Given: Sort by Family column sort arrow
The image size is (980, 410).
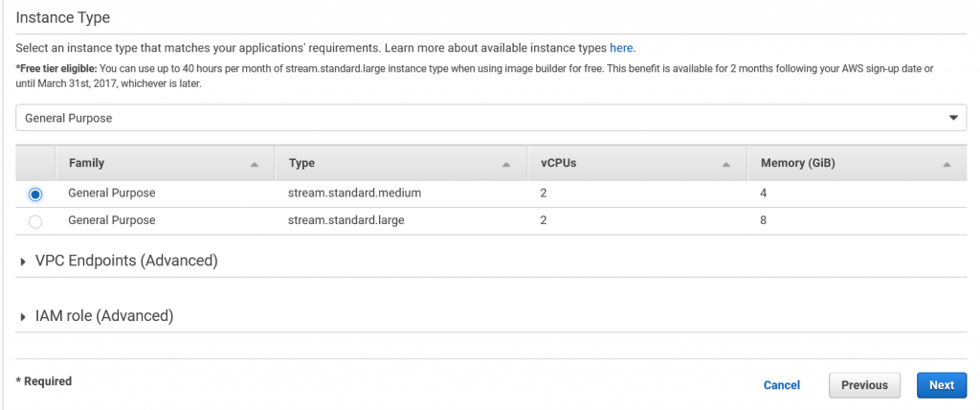Looking at the screenshot, I should (255, 165).
